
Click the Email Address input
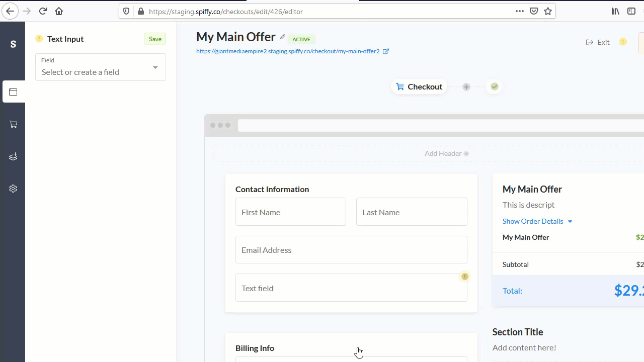click(351, 250)
